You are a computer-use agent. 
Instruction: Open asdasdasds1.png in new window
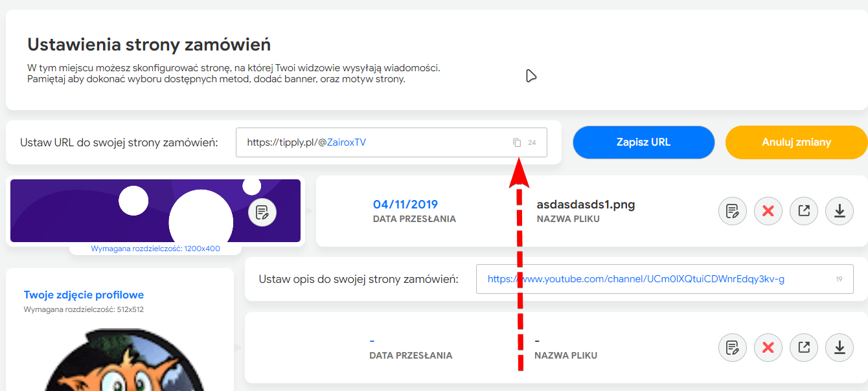(x=804, y=211)
